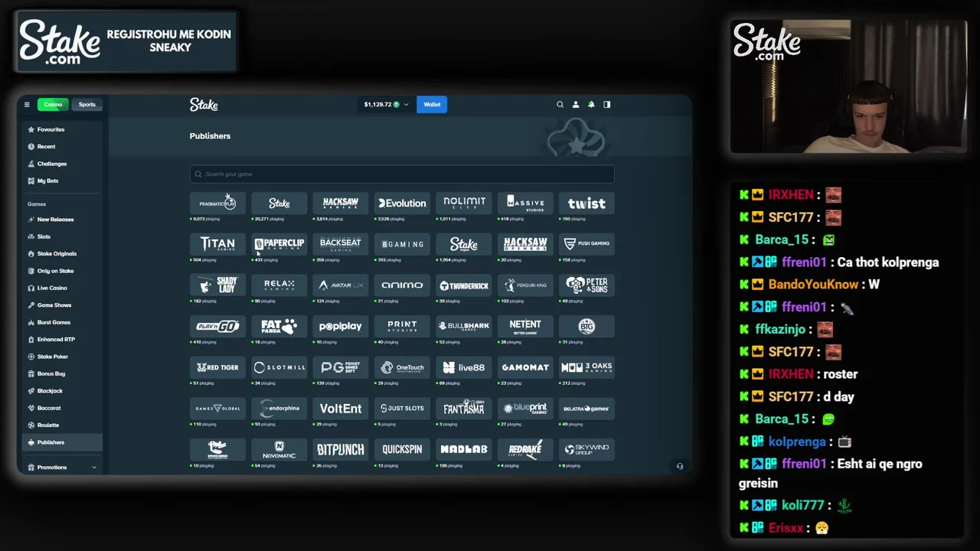Open Popiplay publisher tile
Screen dimensions: 980x551
[x=341, y=326]
